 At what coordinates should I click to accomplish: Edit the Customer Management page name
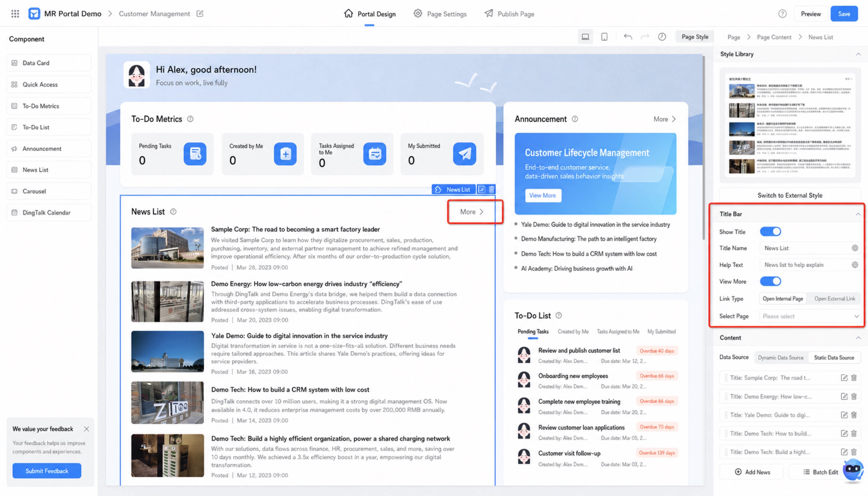[x=200, y=14]
